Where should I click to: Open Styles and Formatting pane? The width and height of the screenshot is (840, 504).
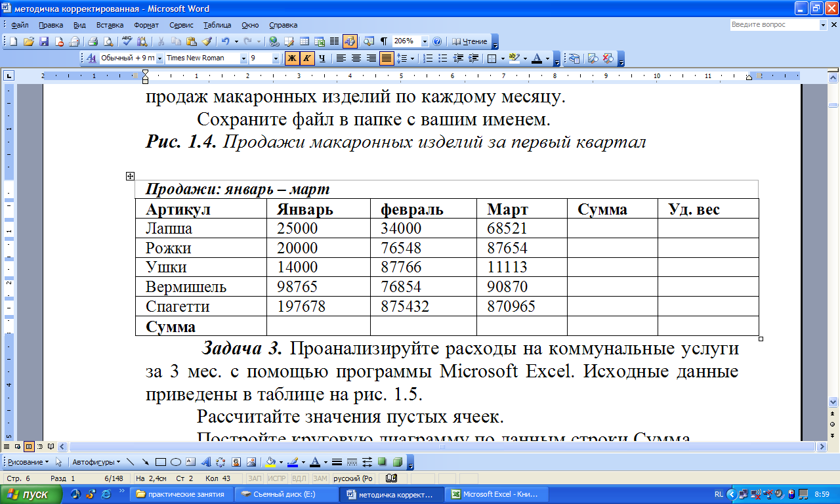tap(91, 58)
